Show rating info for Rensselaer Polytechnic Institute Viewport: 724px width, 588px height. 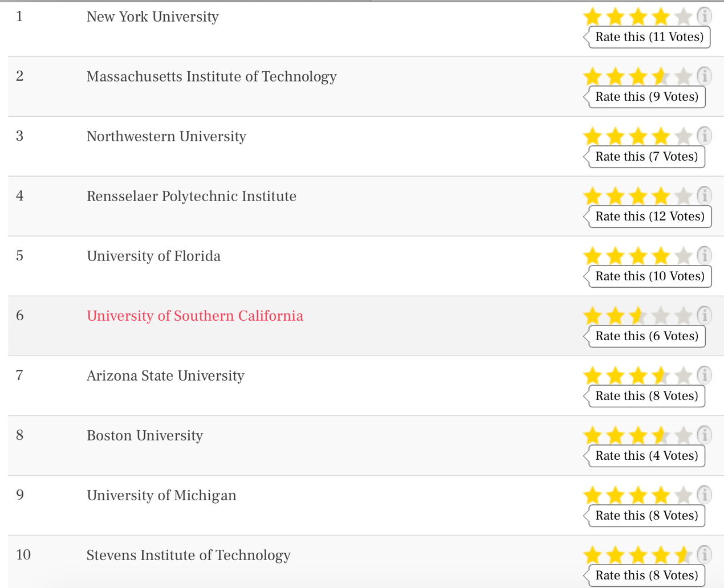pyautogui.click(x=705, y=195)
